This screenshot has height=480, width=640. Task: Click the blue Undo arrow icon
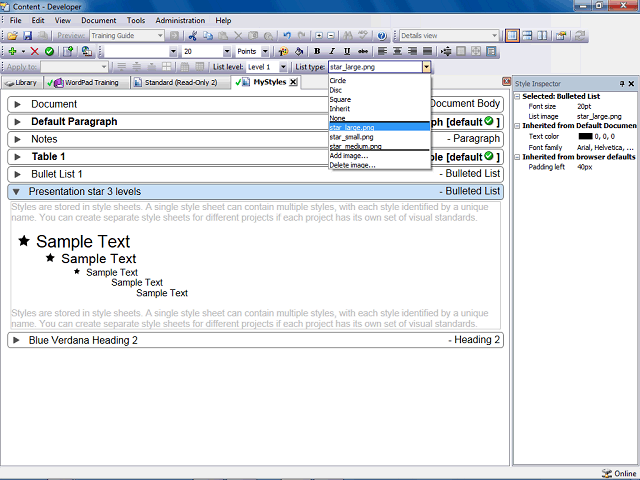click(287, 36)
